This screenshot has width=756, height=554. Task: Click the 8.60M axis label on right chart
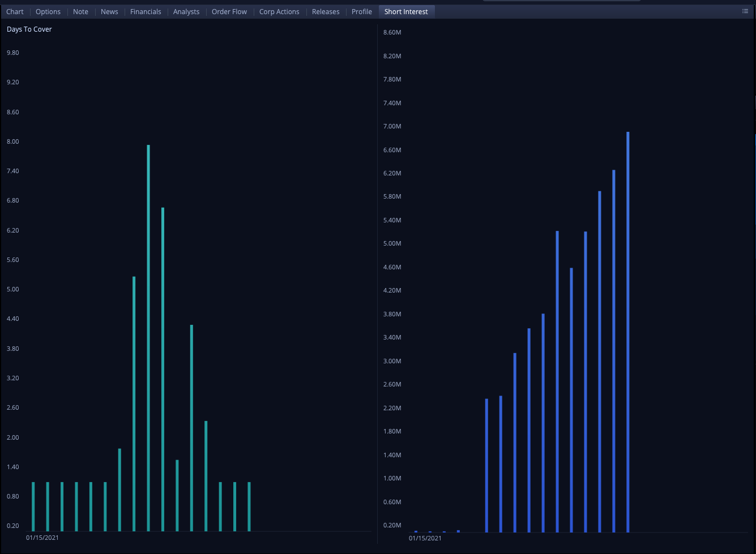pyautogui.click(x=392, y=32)
